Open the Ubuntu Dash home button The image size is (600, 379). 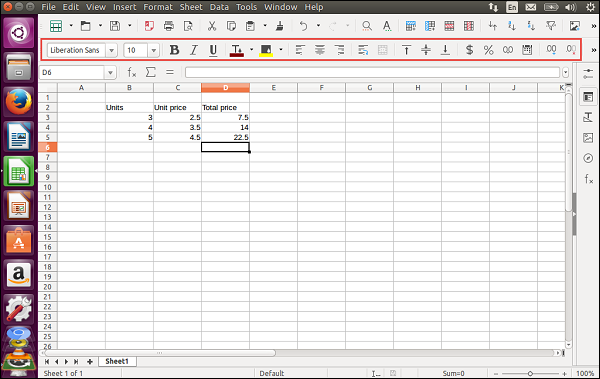(18, 33)
